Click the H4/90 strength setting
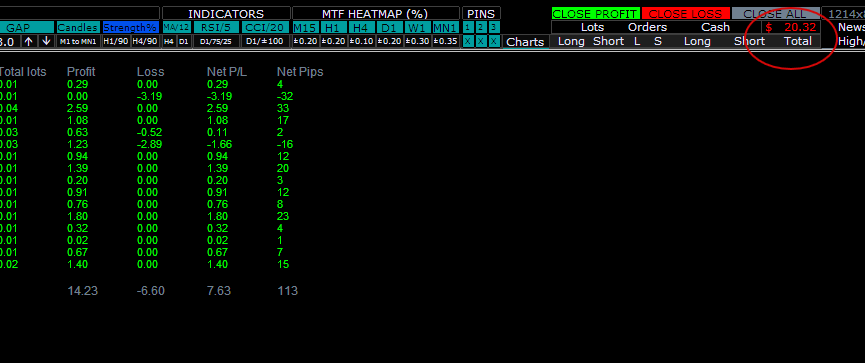 coord(145,41)
